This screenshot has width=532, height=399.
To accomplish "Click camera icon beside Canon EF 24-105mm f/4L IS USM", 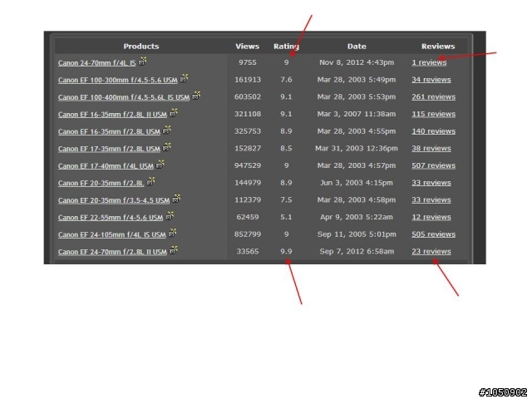I will click(x=172, y=233).
